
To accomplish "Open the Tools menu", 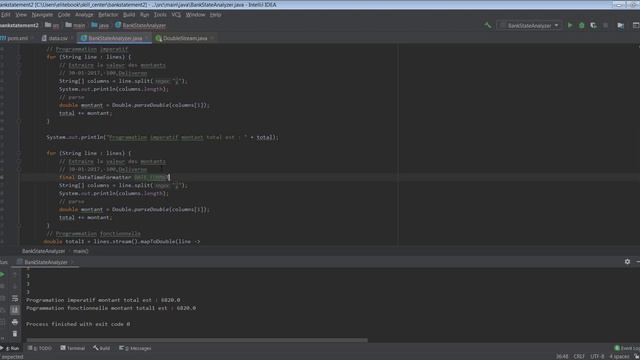I will (160, 15).
